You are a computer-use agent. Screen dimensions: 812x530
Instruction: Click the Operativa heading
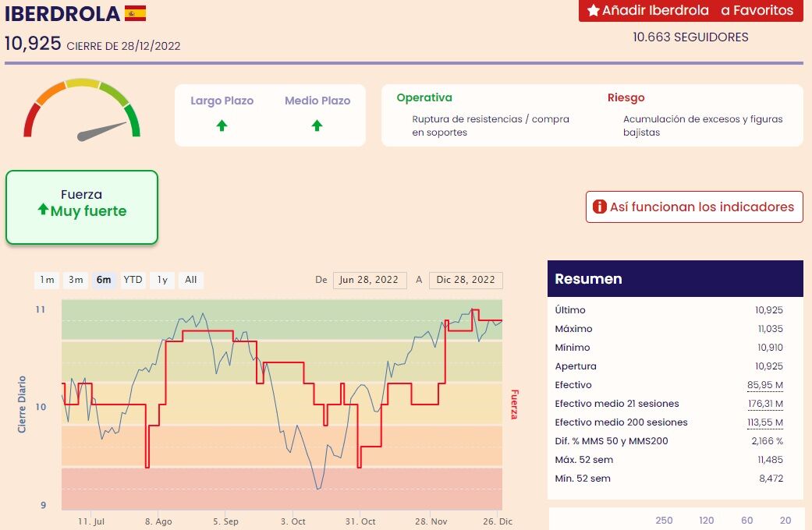[424, 97]
